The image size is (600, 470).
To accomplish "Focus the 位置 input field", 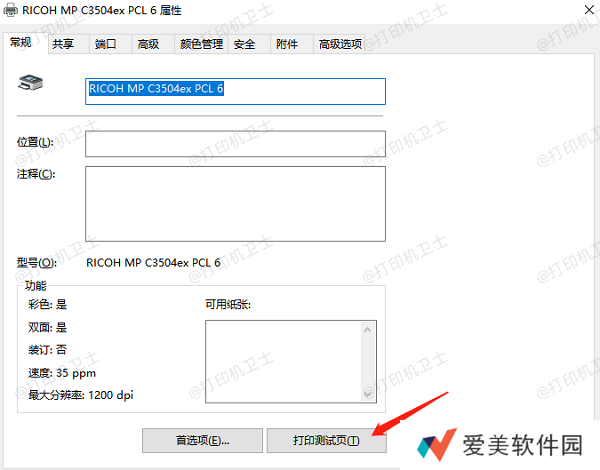I will point(234,144).
